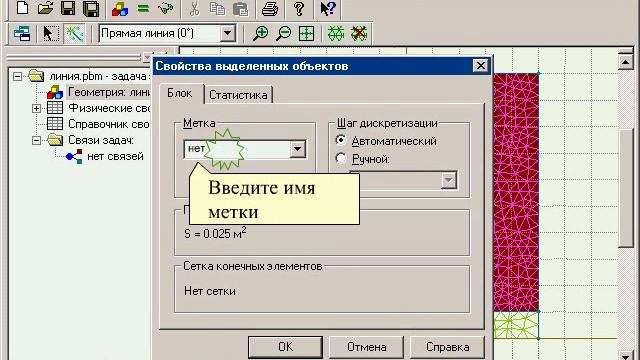This screenshot has width=640, height=360.
Task: Click the Справка button
Action: [447, 347]
